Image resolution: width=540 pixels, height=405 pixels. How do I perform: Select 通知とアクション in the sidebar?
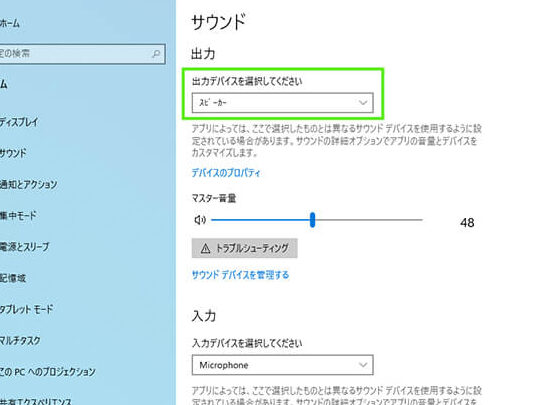tap(29, 184)
